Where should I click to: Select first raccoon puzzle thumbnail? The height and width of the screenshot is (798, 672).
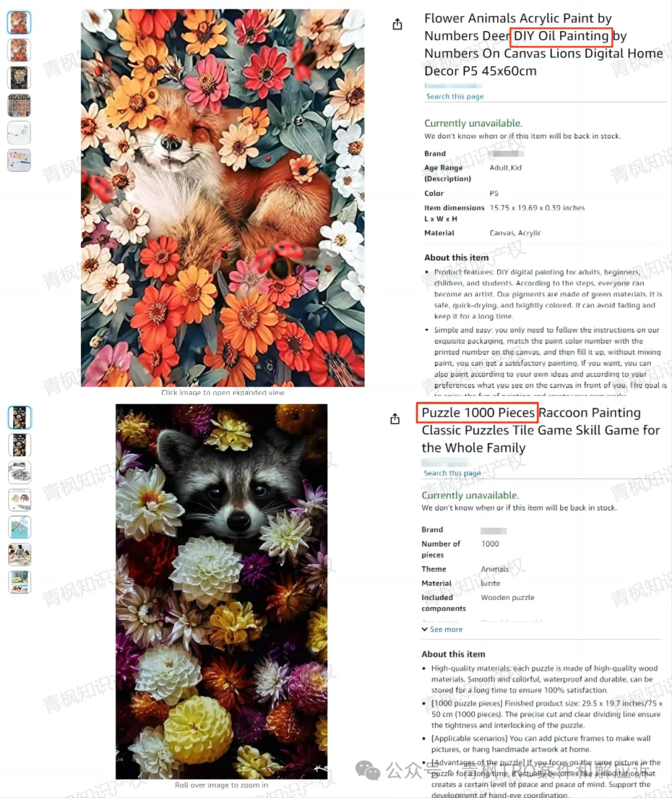point(19,417)
